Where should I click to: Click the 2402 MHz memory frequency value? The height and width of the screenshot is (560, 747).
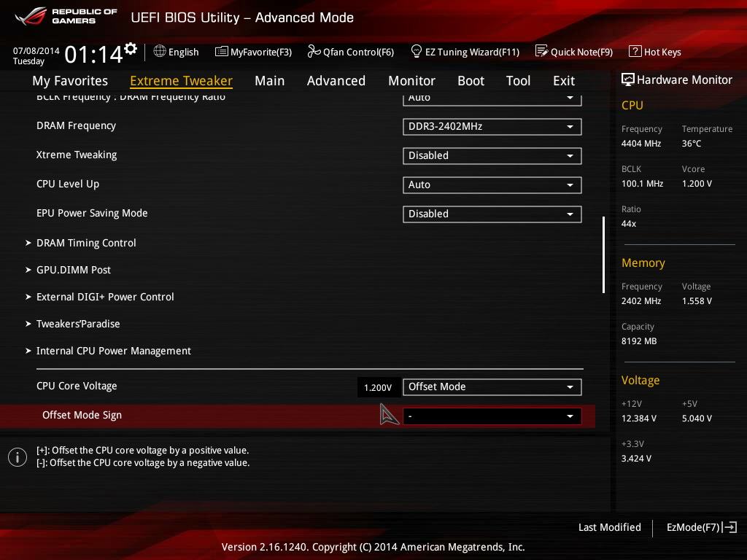pos(641,301)
